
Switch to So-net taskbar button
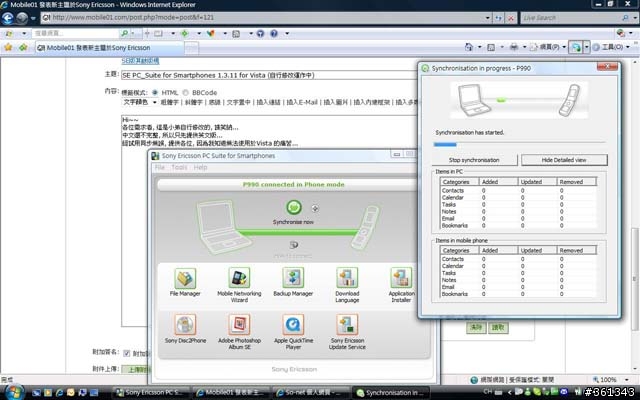tap(311, 392)
